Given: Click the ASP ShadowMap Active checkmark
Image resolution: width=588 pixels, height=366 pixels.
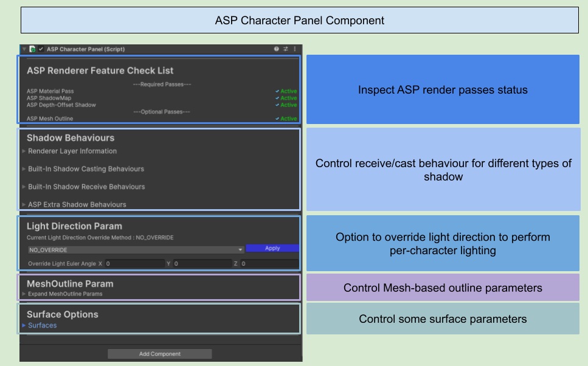Looking at the screenshot, I should click(x=277, y=98).
